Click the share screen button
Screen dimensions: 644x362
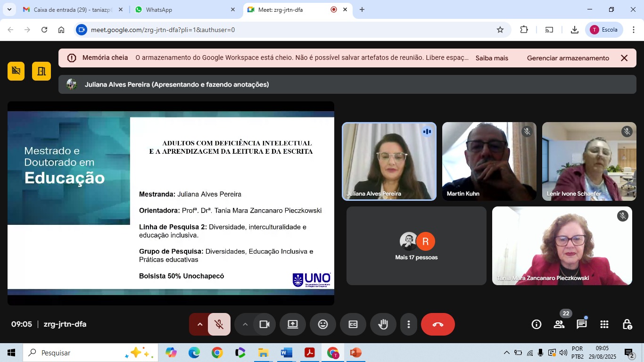(x=293, y=324)
